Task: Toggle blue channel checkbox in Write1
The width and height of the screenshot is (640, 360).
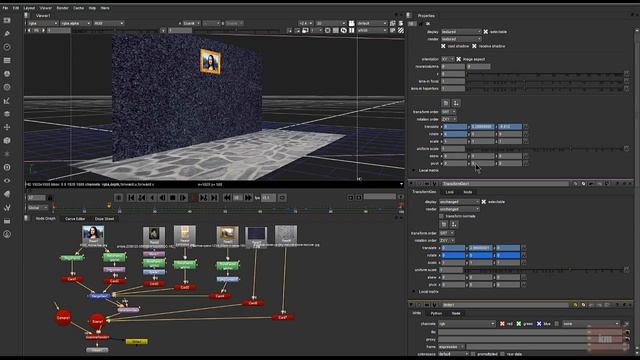Action: pyautogui.click(x=539, y=324)
